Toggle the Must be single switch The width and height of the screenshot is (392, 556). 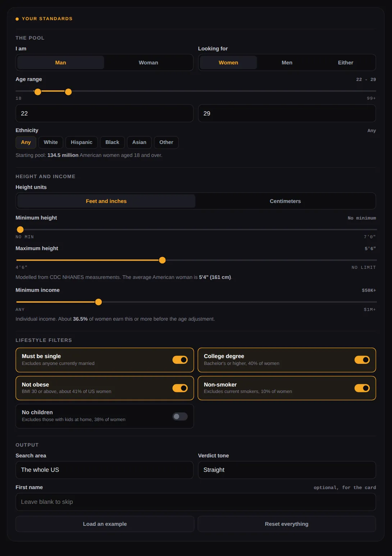coord(180,360)
